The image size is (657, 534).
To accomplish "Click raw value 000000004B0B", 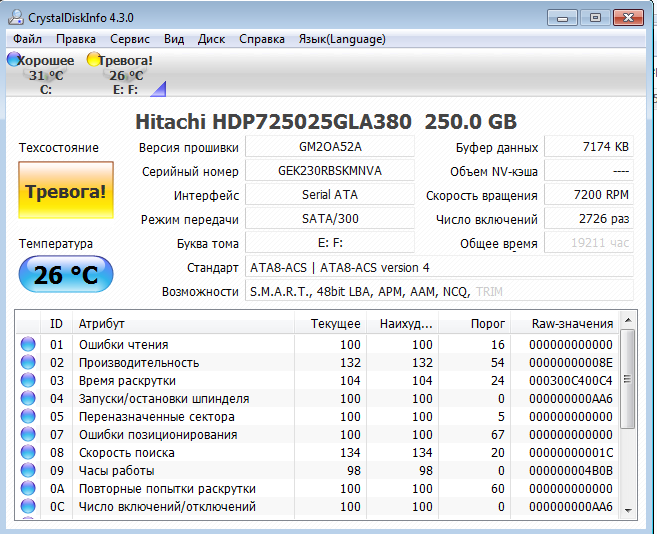I will click(x=571, y=471).
